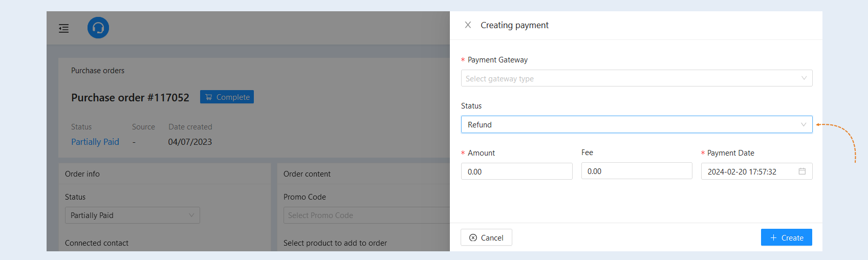Expand the Refund status dropdown arrow
The image size is (868, 260).
804,125
